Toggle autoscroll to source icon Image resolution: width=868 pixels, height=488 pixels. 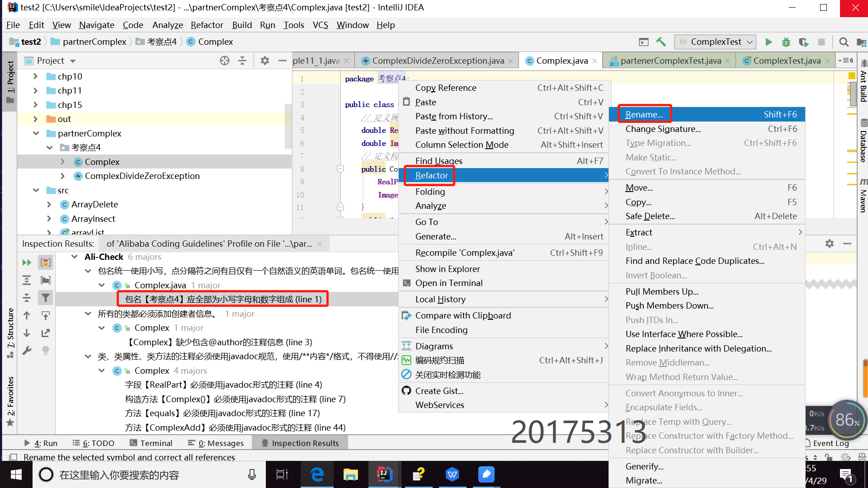pos(46,315)
